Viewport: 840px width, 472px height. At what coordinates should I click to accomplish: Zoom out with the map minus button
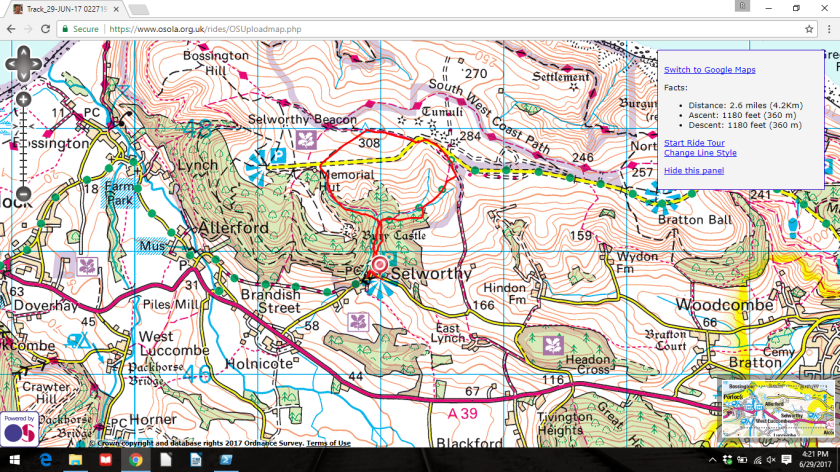pyautogui.click(x=24, y=194)
